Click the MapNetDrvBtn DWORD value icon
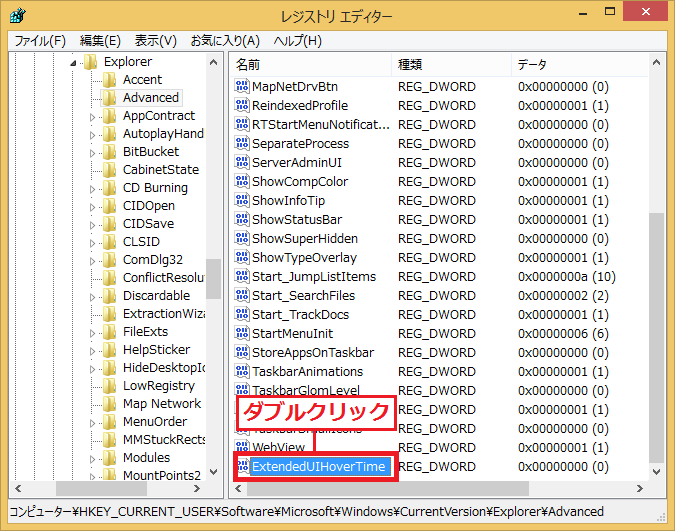Image resolution: width=675 pixels, height=531 pixels. (x=242, y=87)
